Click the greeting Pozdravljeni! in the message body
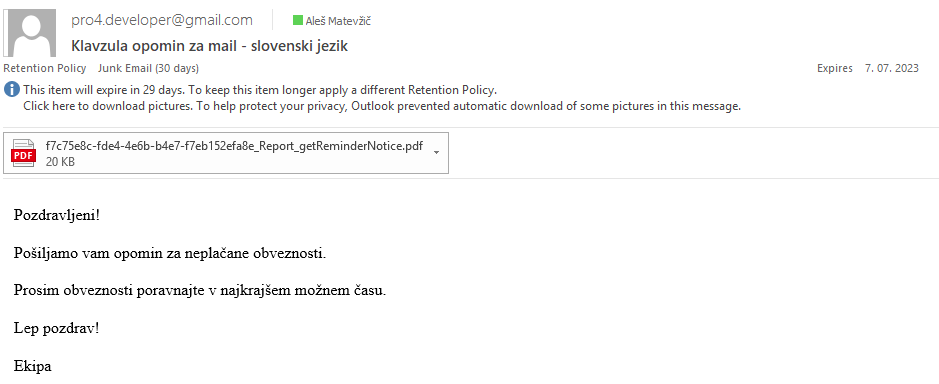 click(x=57, y=215)
